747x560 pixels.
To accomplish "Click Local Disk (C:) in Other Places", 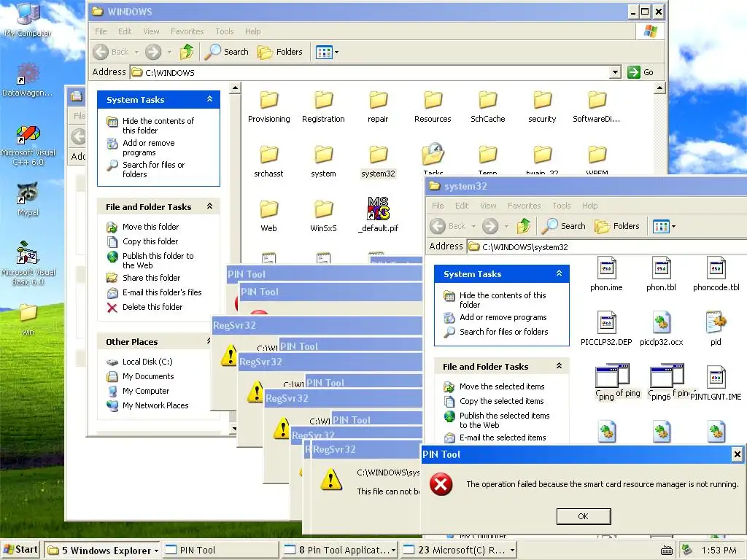I will click(x=147, y=362).
